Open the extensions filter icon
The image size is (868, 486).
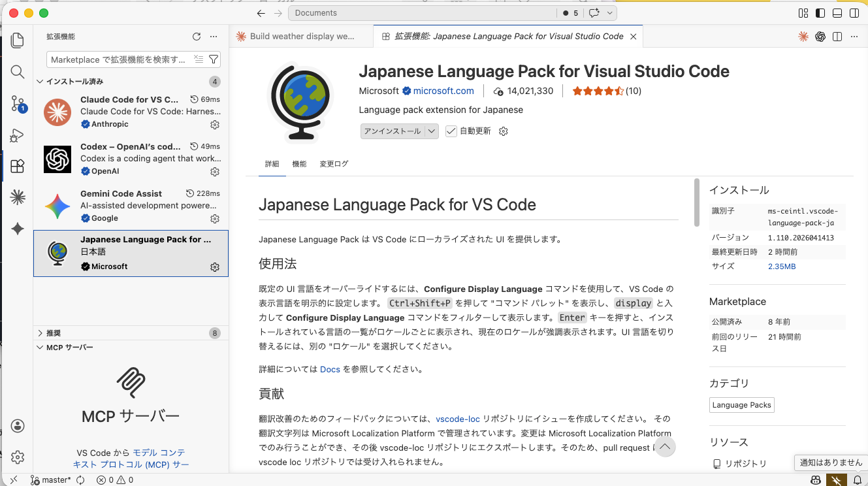click(x=214, y=59)
